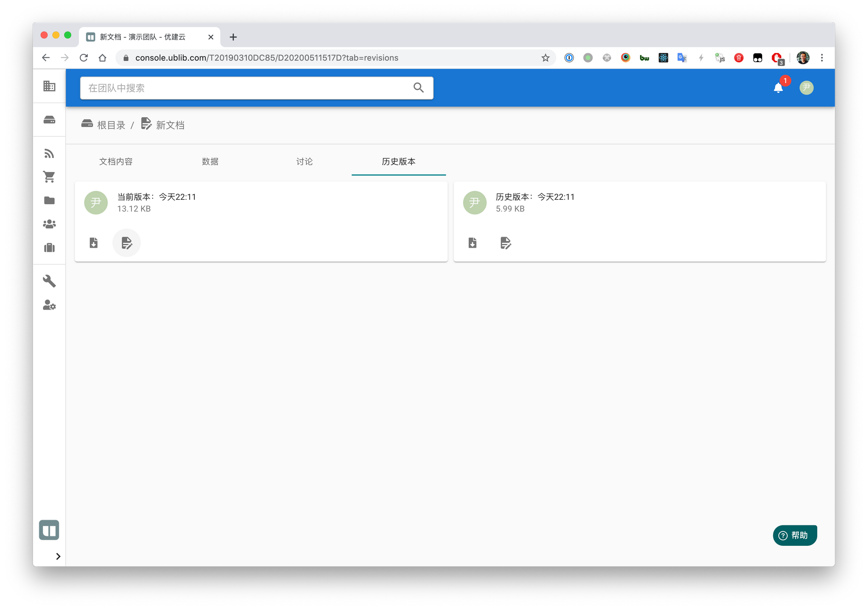
Task: Open the user settings sidebar icon
Action: click(x=49, y=305)
